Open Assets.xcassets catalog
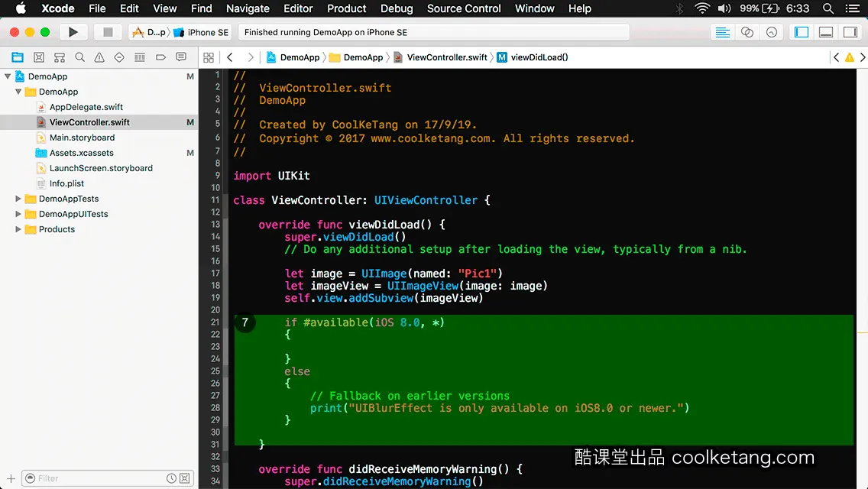 pyautogui.click(x=81, y=153)
